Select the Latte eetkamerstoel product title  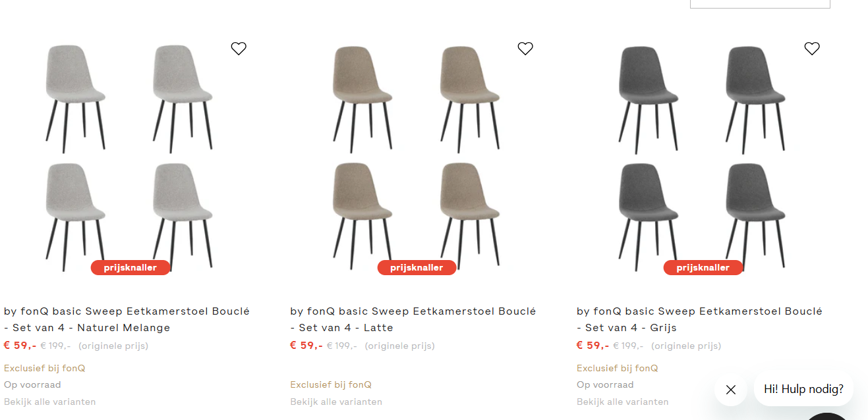click(x=413, y=319)
